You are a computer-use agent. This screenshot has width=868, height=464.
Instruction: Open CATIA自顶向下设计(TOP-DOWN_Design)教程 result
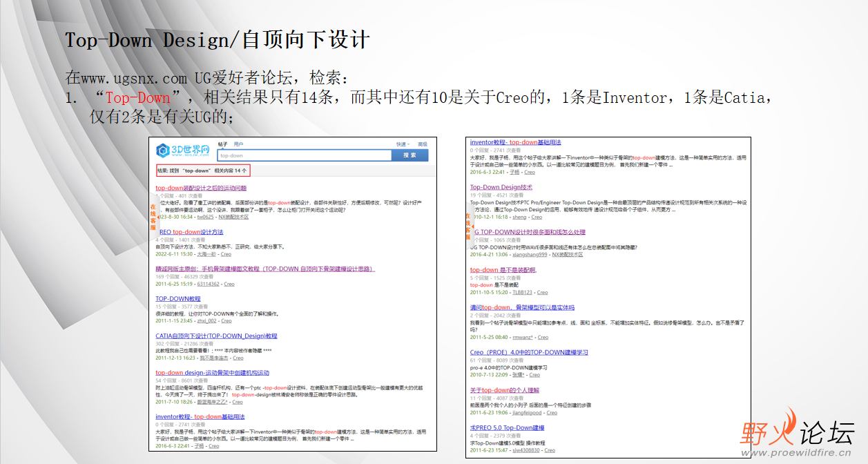click(x=216, y=336)
